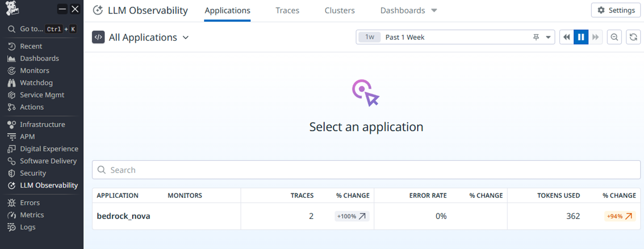Step forward in time with fast-forward

click(595, 37)
